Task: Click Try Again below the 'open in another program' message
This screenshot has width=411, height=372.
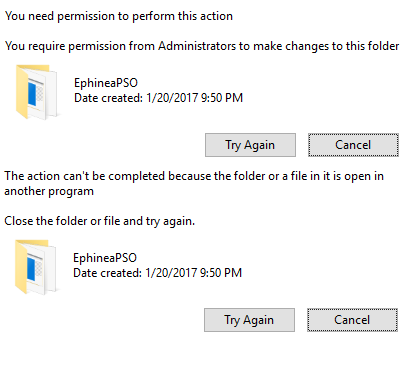Action: click(x=249, y=320)
